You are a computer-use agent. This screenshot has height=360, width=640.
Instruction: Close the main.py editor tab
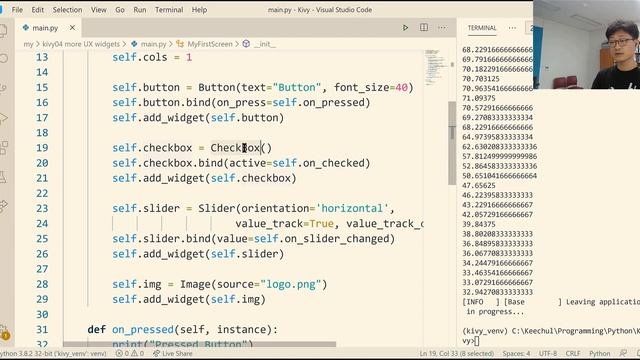[x=72, y=28]
